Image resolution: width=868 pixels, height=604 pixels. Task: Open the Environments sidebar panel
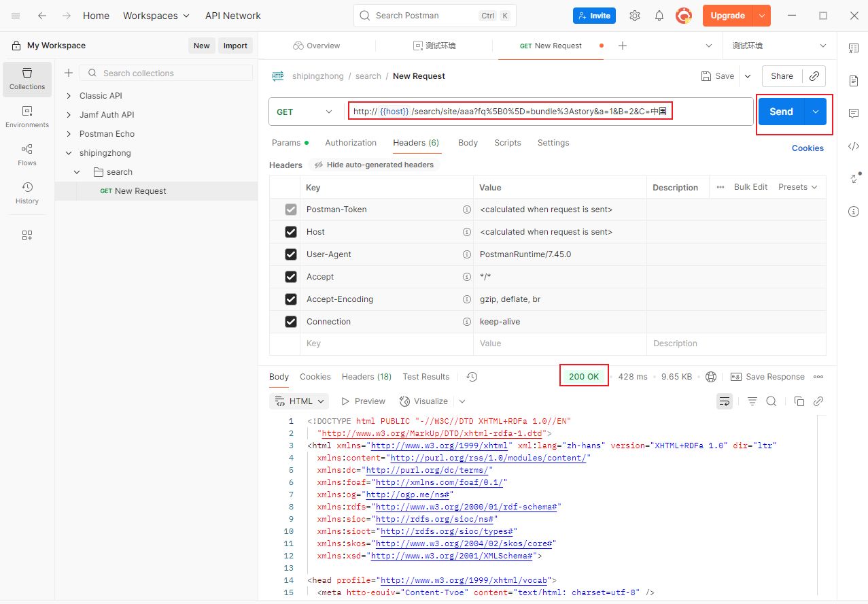pos(27,116)
